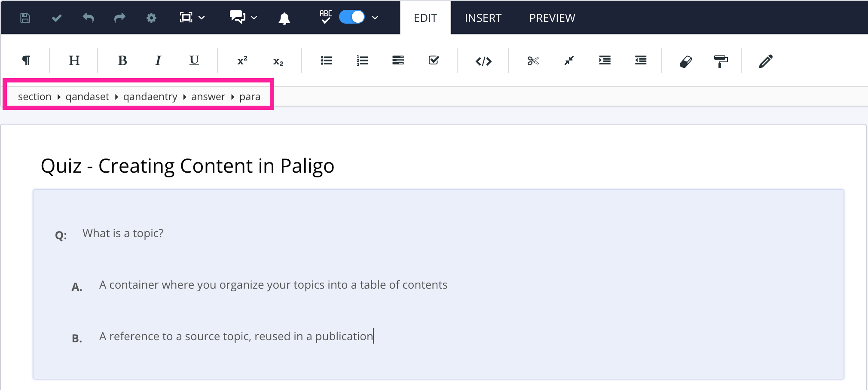Screen dimensions: 868x390
Task: Select section in the breadcrumb
Action: [x=35, y=96]
